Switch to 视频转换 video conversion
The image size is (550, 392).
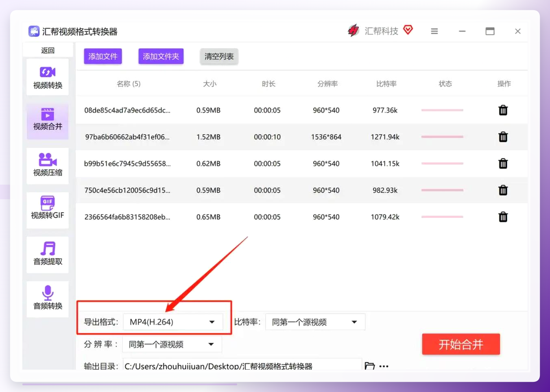coord(48,77)
